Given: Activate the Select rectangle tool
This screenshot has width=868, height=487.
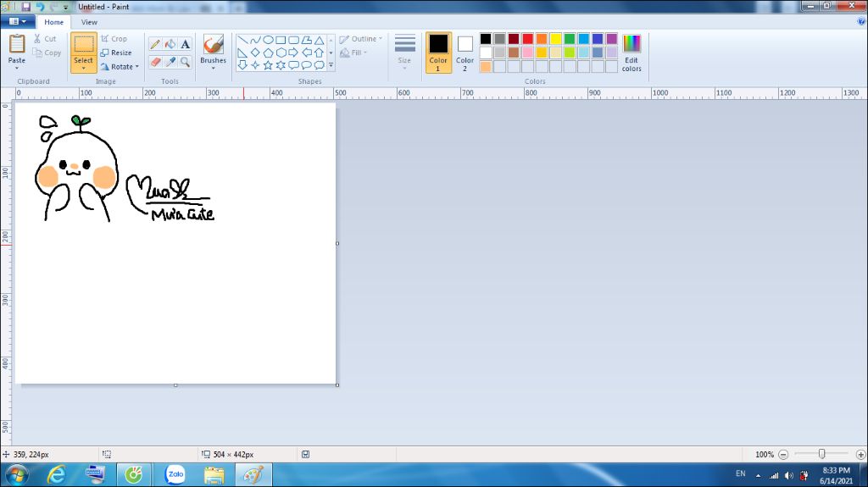Looking at the screenshot, I should [x=84, y=44].
